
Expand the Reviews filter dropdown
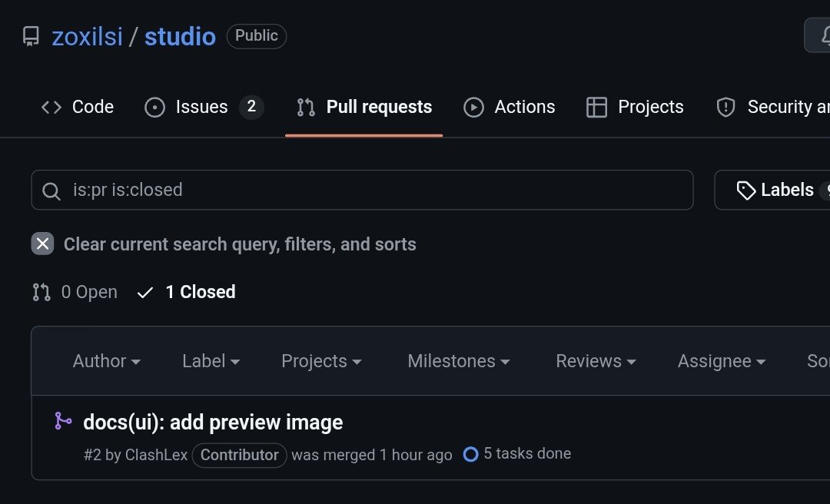click(596, 361)
